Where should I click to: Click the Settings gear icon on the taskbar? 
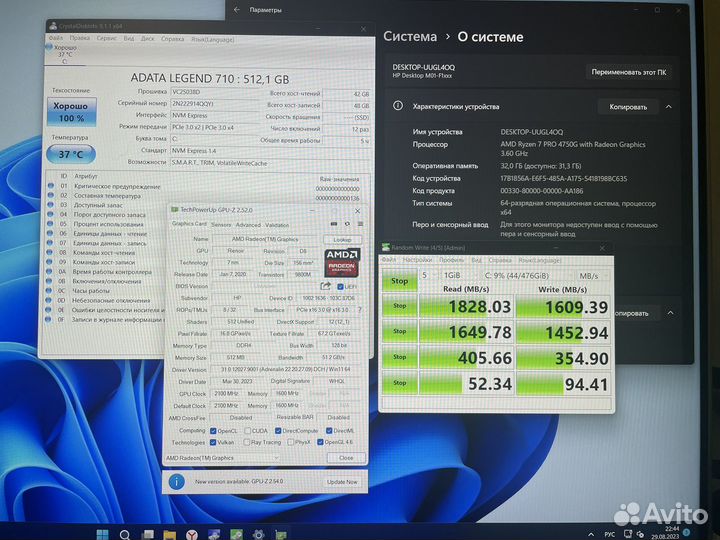259,534
